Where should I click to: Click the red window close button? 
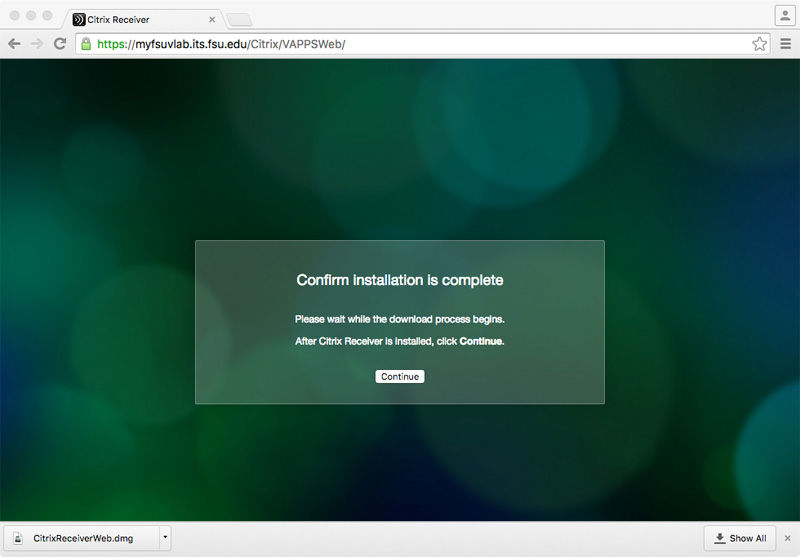pyautogui.click(x=15, y=15)
